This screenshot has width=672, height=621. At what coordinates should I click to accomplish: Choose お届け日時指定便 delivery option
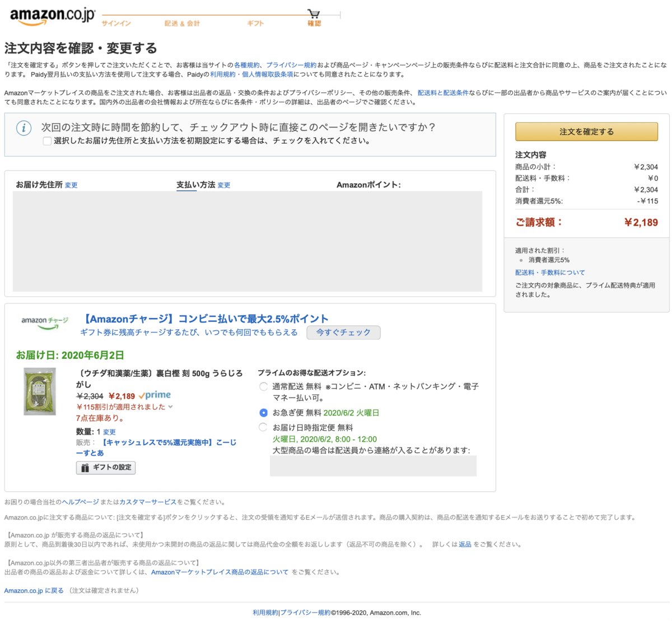(x=263, y=427)
